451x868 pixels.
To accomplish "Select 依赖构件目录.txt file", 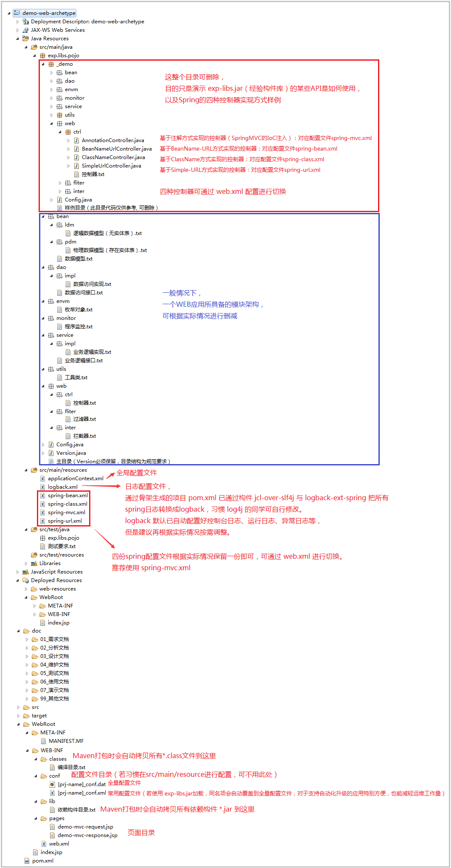I will [x=76, y=809].
